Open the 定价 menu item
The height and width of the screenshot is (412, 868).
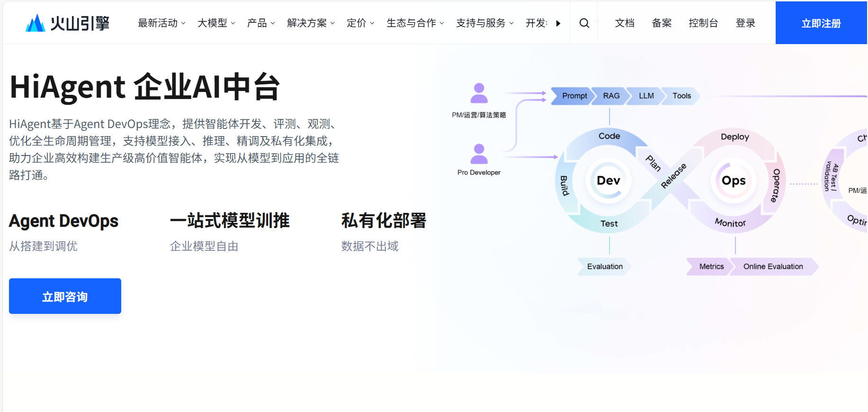(360, 23)
